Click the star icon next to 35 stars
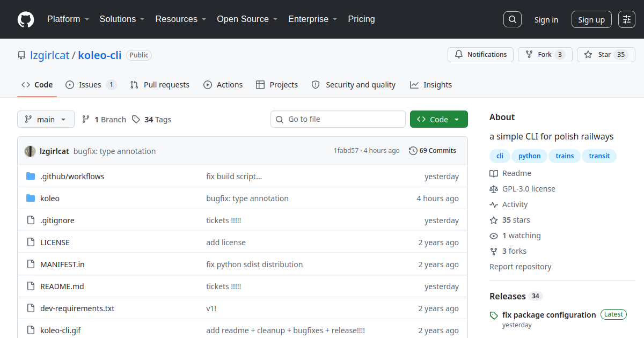The image size is (644, 338). coord(494,220)
